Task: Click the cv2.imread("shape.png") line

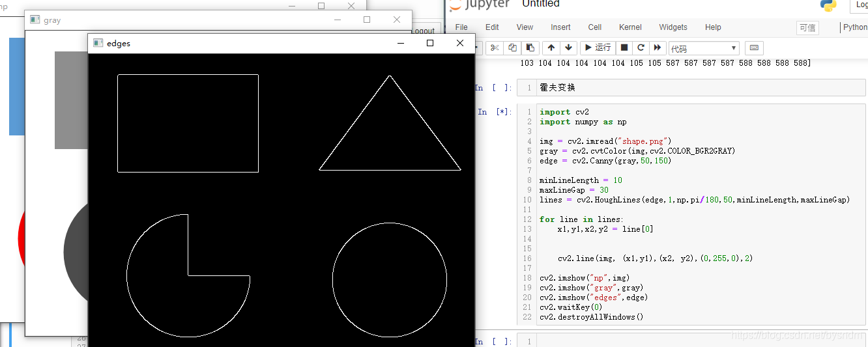Action: click(605, 141)
